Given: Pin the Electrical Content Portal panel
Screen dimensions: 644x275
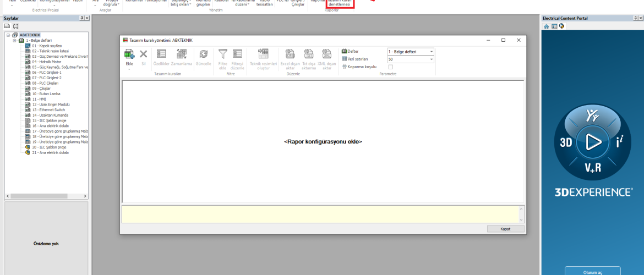Looking at the screenshot, I should coord(636,18).
